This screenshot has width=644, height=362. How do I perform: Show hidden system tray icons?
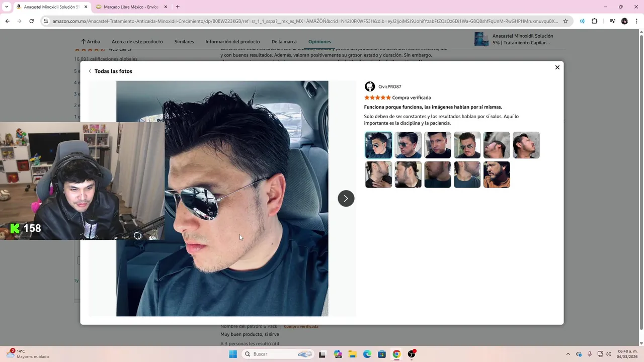(568, 354)
